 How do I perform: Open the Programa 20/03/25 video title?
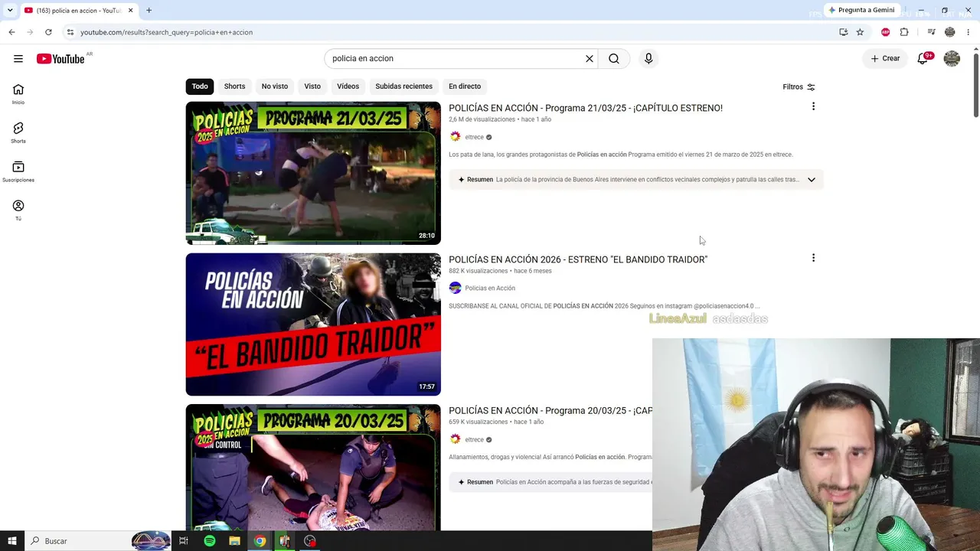coord(550,411)
